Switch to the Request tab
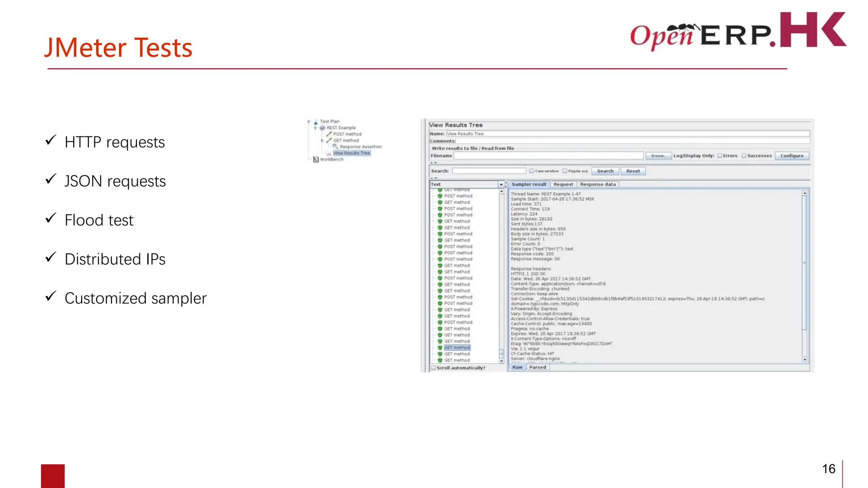 (563, 184)
